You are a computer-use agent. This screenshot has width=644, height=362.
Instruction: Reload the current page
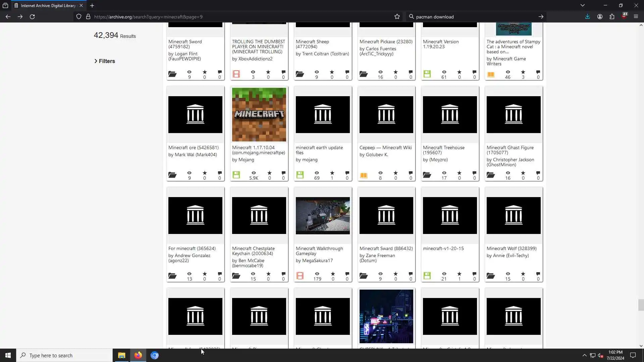[x=32, y=17]
